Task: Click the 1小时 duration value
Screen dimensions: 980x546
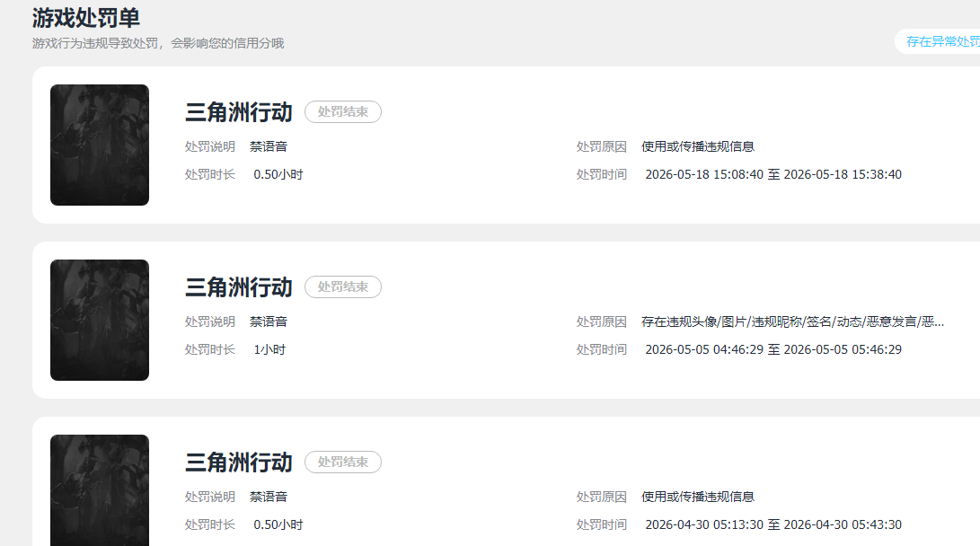Action: (269, 349)
